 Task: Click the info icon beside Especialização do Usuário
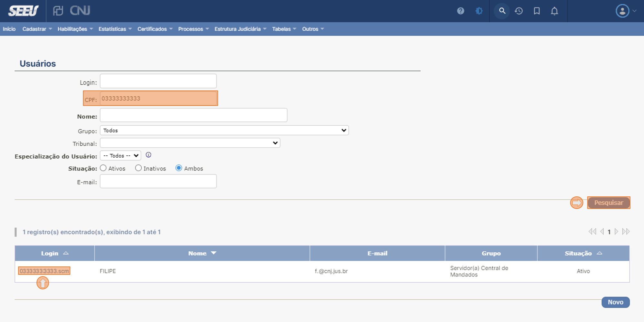tap(148, 155)
